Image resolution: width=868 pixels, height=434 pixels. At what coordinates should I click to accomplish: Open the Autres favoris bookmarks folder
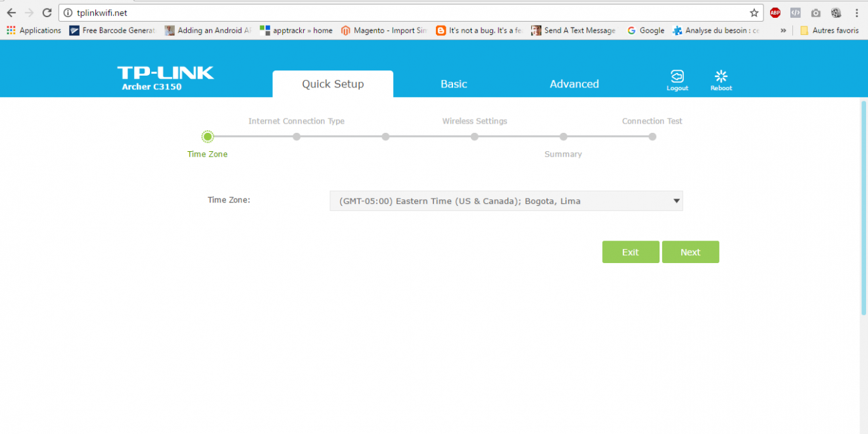829,30
